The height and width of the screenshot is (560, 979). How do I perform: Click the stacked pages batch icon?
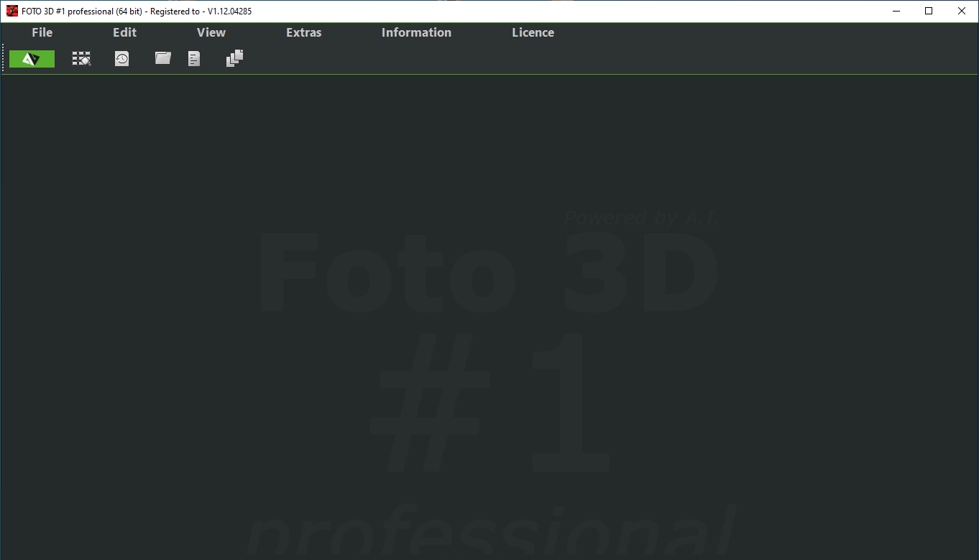click(x=235, y=58)
